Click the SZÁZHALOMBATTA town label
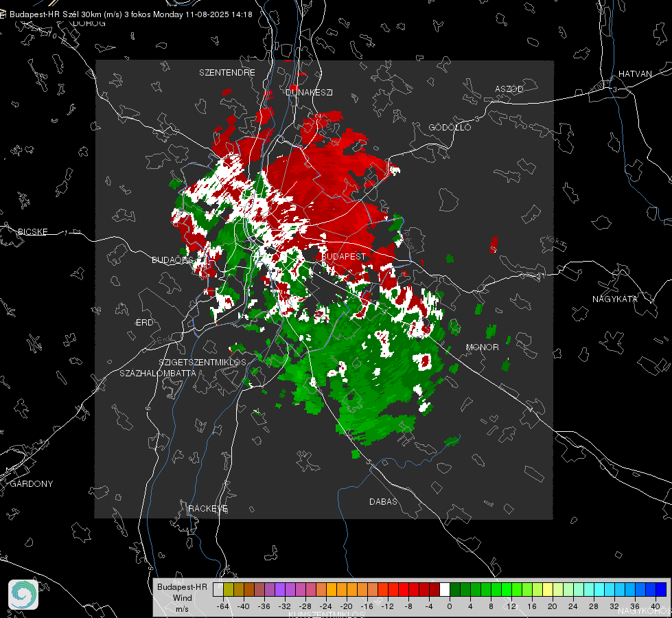 [x=158, y=373]
